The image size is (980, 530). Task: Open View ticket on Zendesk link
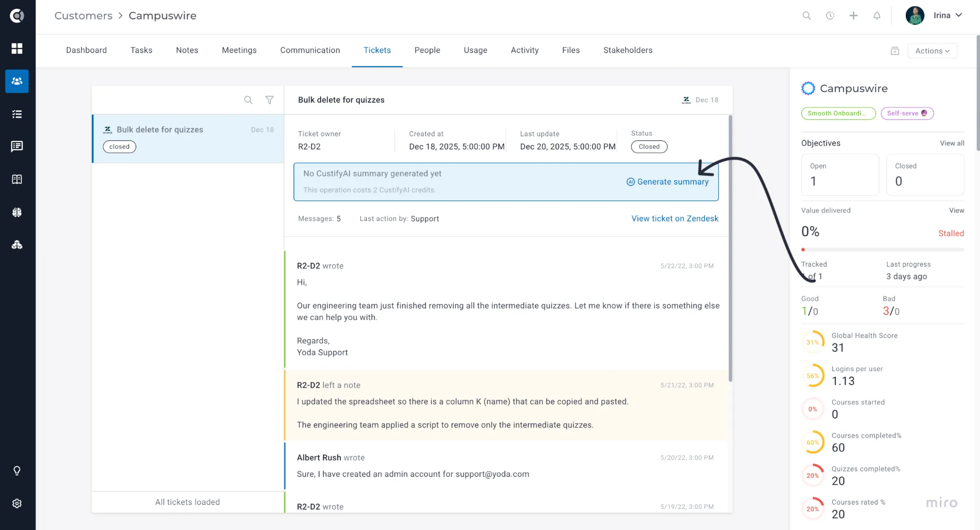[x=675, y=219]
